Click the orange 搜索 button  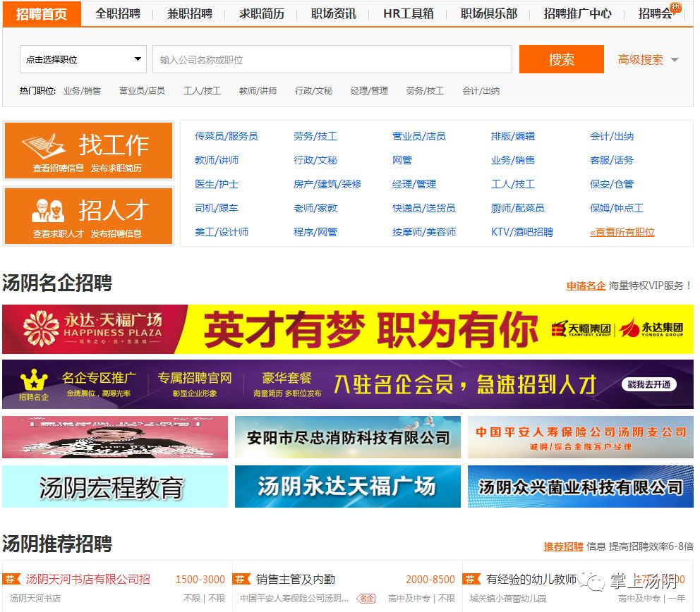[562, 59]
